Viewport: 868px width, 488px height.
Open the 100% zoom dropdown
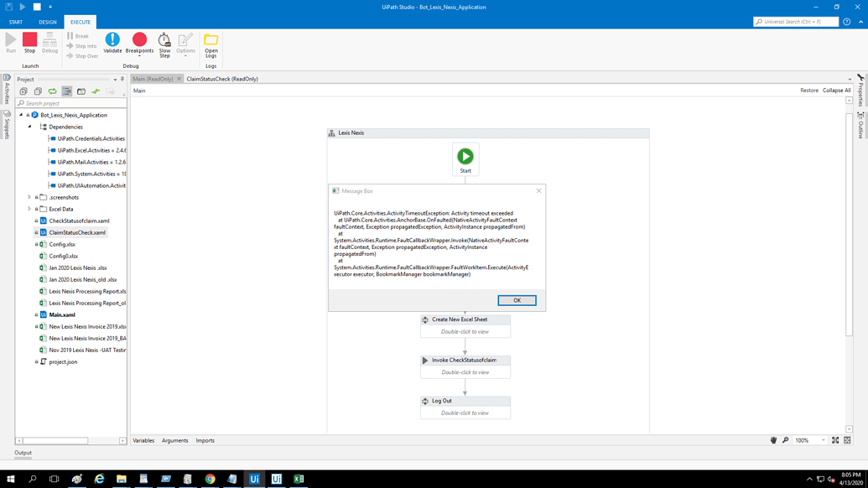point(823,440)
